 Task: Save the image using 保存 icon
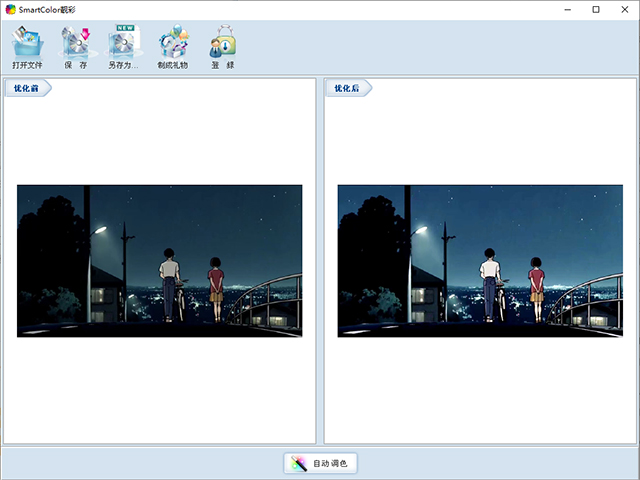(76, 47)
